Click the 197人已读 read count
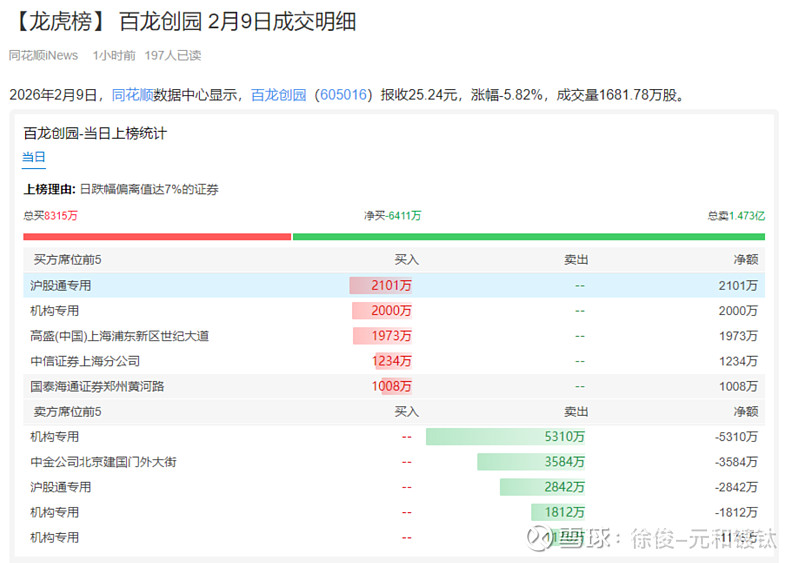The height and width of the screenshot is (563, 800). (173, 55)
